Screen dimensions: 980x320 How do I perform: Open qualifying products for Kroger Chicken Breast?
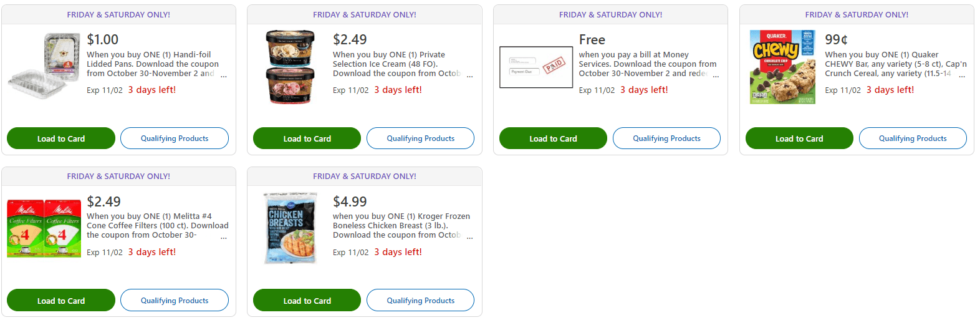420,301
